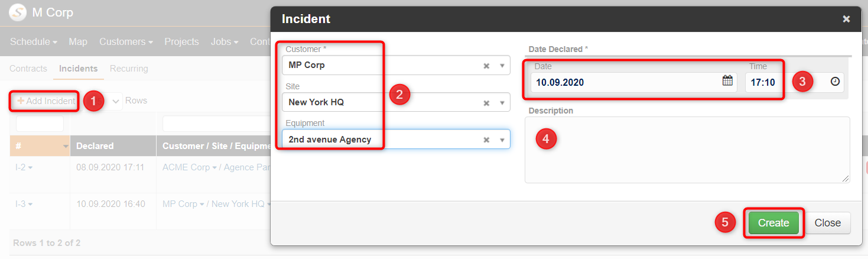Click the M Corp logo icon
This screenshot has height=259, width=868.
coord(18,12)
